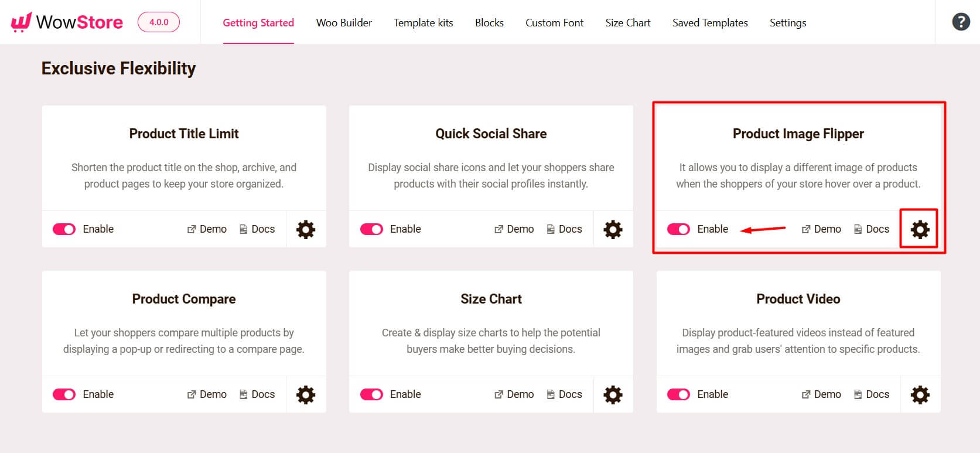Open the help question mark icon
The image size is (980, 453).
960,21
